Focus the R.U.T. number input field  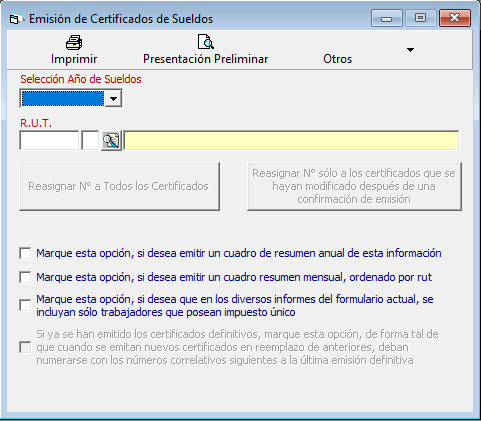pos(49,141)
